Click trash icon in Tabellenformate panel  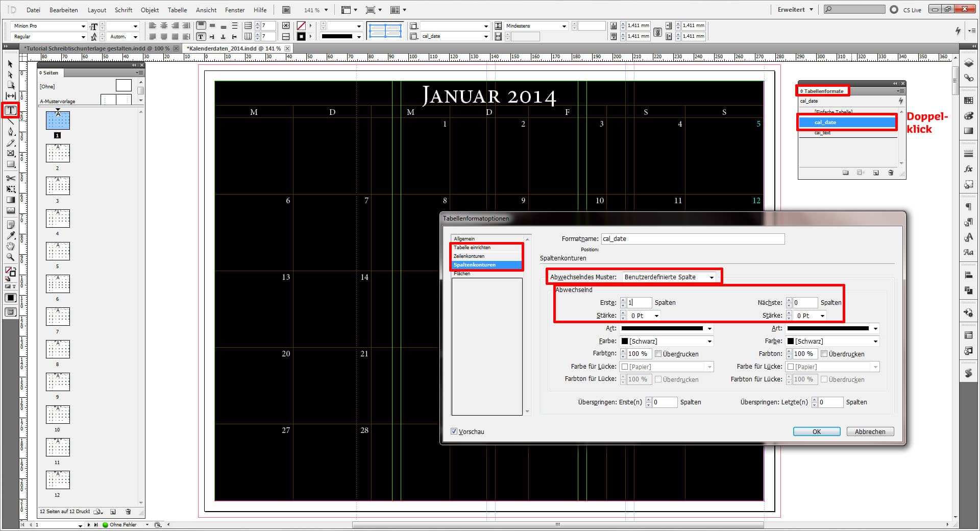(891, 173)
